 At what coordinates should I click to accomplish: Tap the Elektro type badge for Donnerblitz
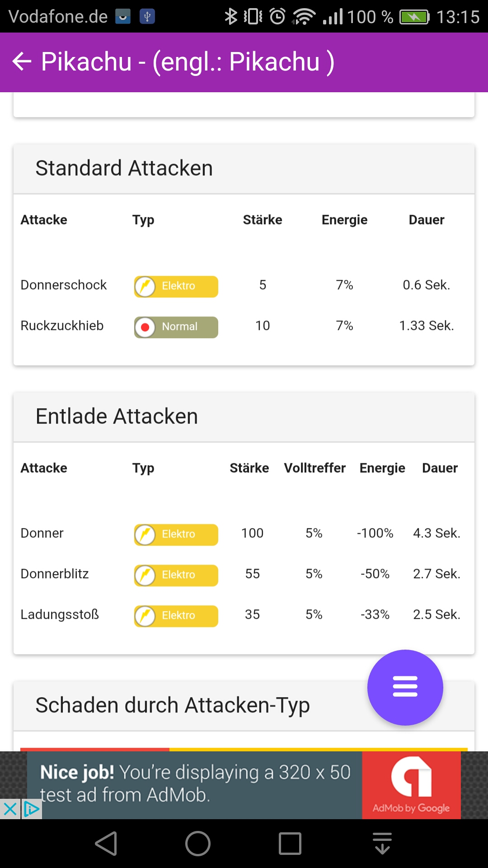pyautogui.click(x=176, y=575)
